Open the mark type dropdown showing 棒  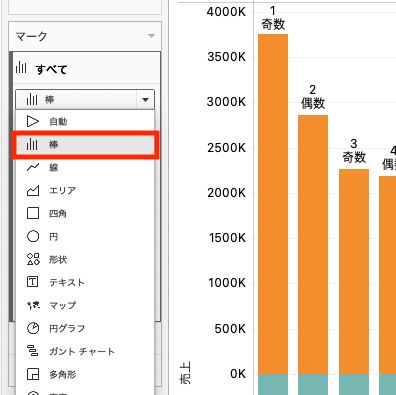pos(85,99)
